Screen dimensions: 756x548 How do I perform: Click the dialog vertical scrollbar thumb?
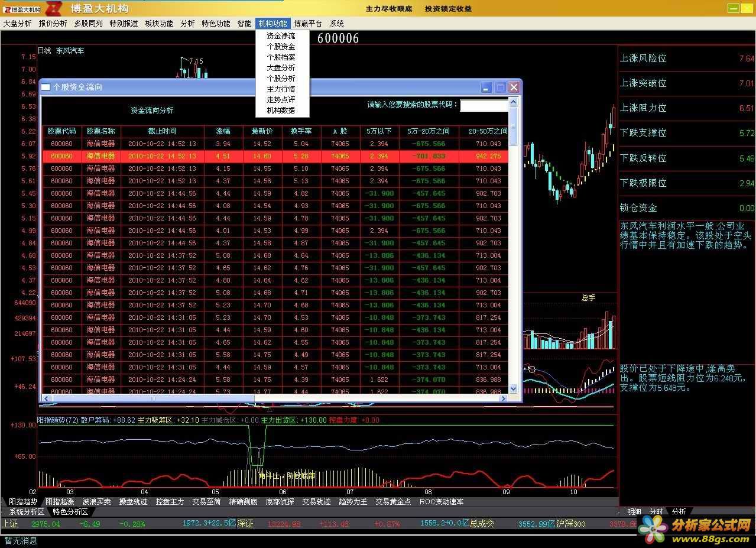[x=513, y=127]
